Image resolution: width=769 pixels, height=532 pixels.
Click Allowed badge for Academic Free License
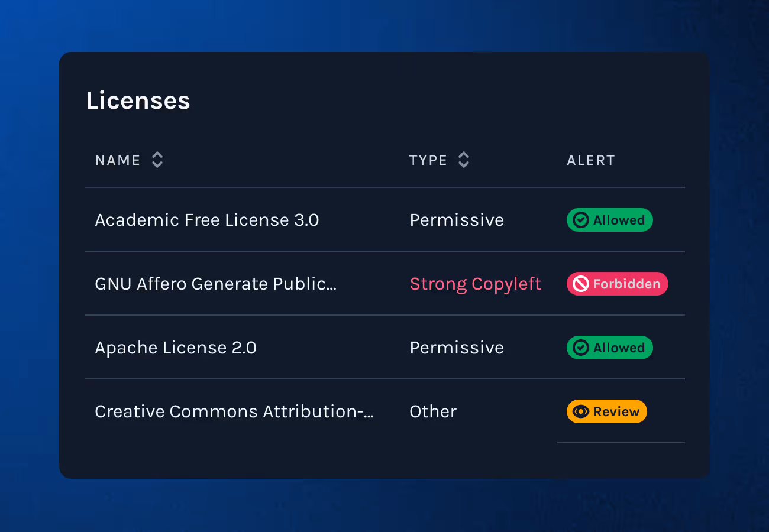click(610, 220)
